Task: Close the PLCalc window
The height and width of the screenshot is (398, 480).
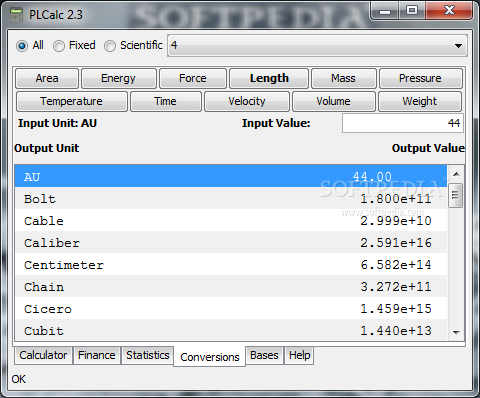Action: [x=449, y=11]
